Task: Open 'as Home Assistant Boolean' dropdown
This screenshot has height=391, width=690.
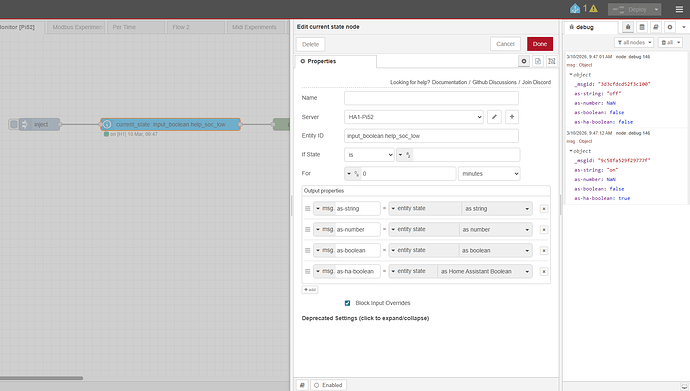Action: pyautogui.click(x=484, y=271)
